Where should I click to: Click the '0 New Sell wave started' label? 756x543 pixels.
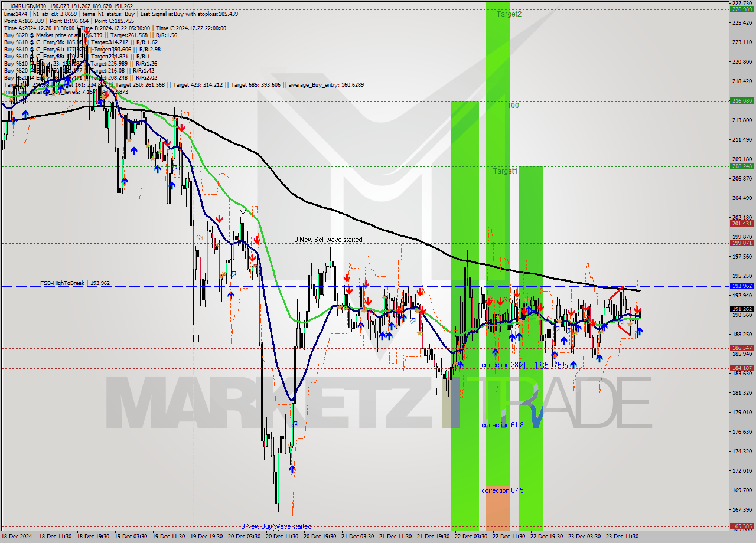click(328, 240)
